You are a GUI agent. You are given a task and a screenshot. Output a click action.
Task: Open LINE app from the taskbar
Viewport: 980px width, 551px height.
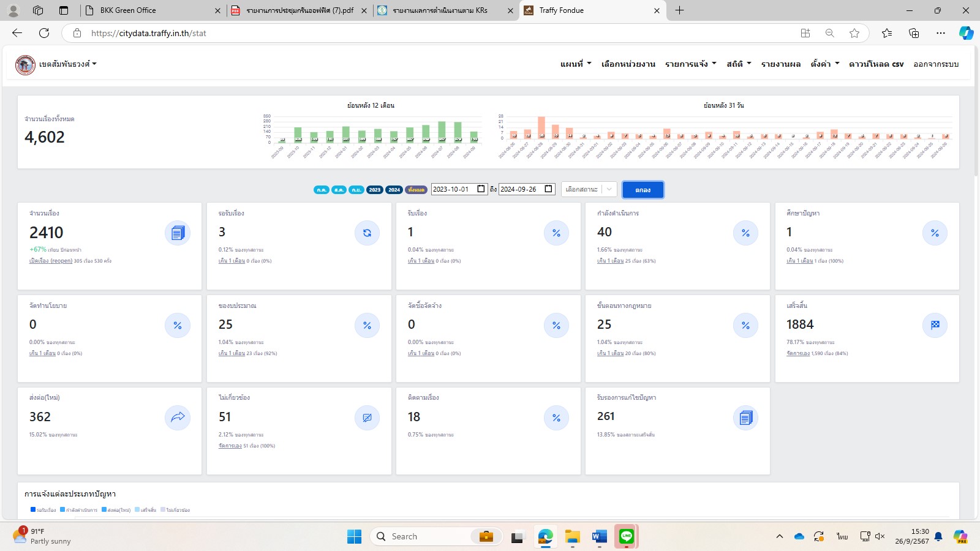[626, 537]
